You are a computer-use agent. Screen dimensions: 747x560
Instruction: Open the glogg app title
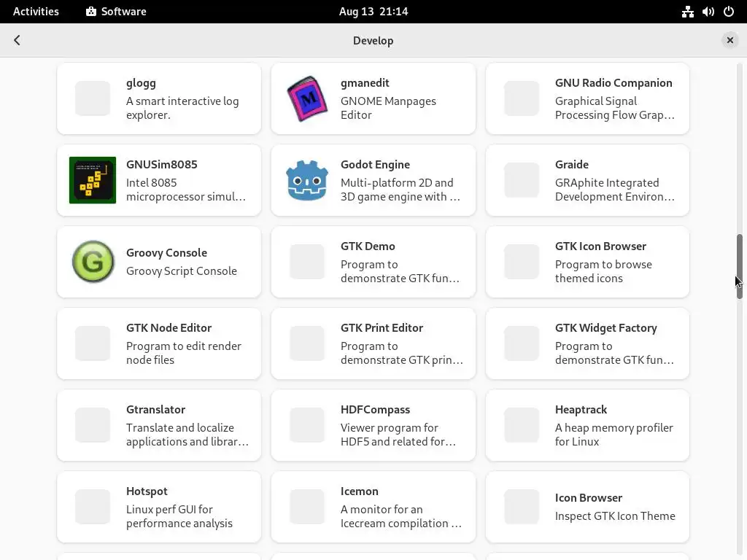point(141,83)
